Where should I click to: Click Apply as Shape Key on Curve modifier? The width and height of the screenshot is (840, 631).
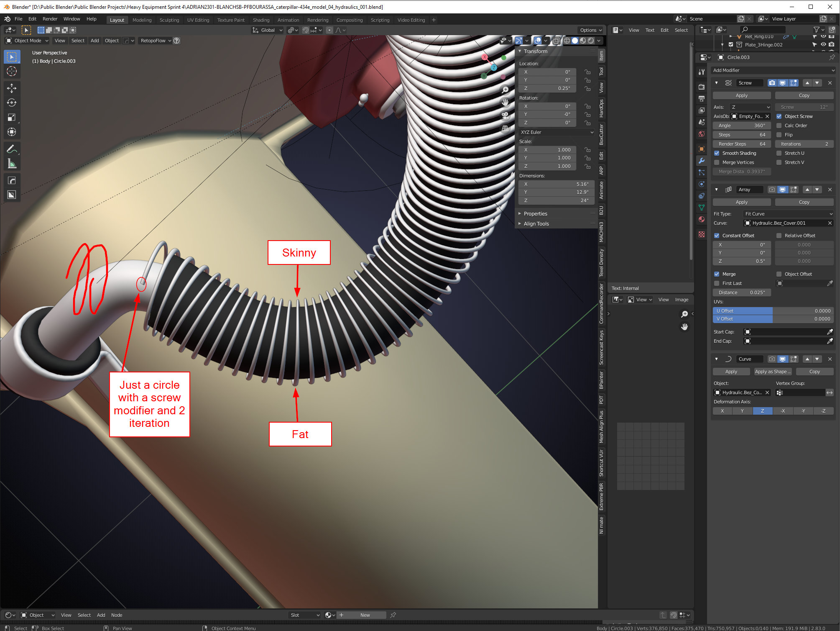[773, 372]
